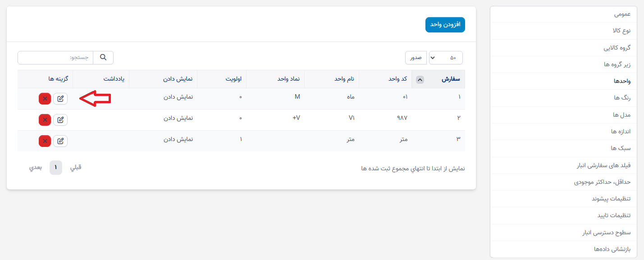Image resolution: width=644 pixels, height=260 pixels.
Task: Open the نوع کالا sidebar item
Action: (x=563, y=31)
